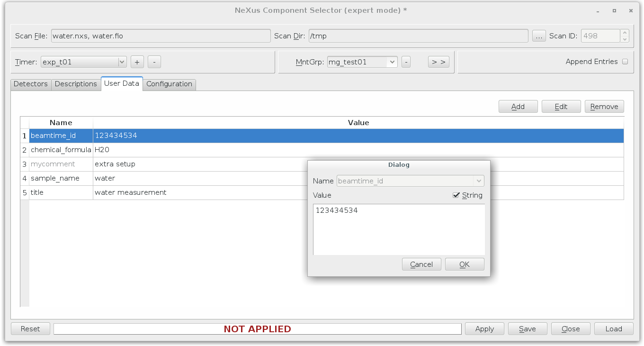Switch to the Detectors tab
Viewport: 644px width, 346px height.
(x=30, y=84)
